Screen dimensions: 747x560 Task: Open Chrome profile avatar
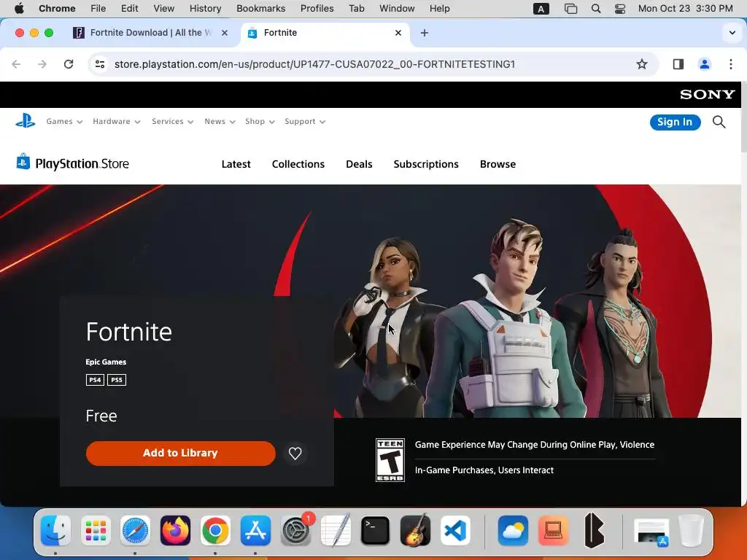(x=705, y=64)
